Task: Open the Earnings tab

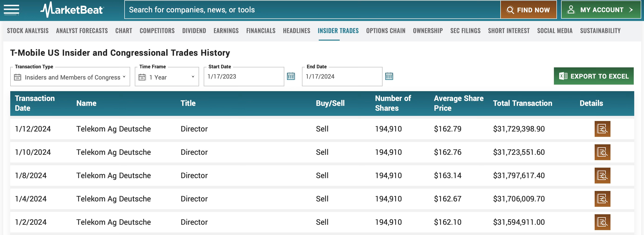Action: 226,31
